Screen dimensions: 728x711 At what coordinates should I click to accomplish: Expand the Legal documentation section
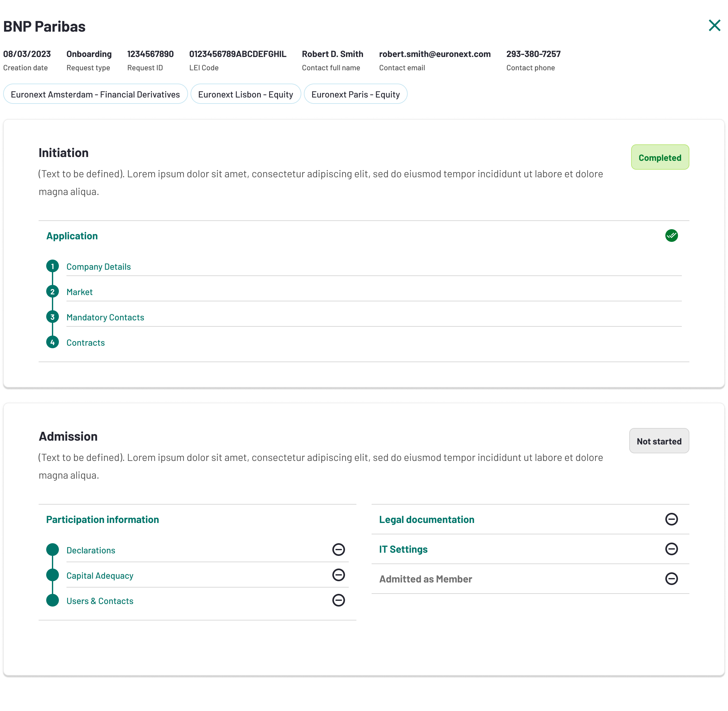(426, 519)
